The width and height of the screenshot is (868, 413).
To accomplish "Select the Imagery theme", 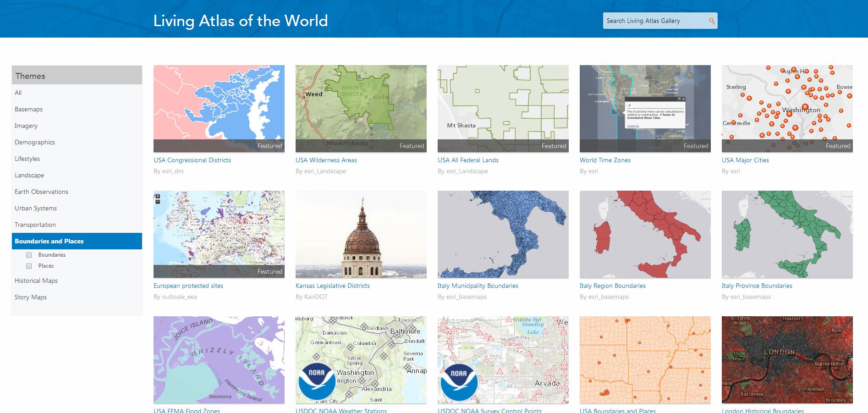I will tap(77, 126).
